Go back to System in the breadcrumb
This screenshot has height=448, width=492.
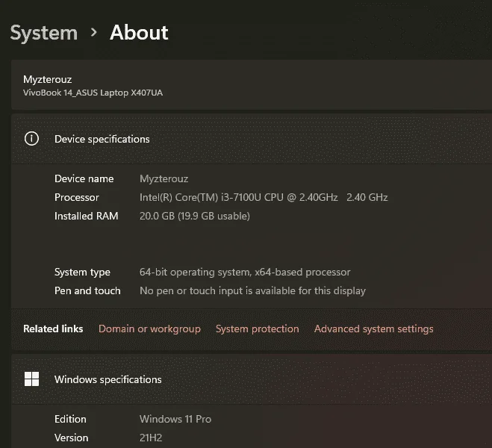coord(43,33)
